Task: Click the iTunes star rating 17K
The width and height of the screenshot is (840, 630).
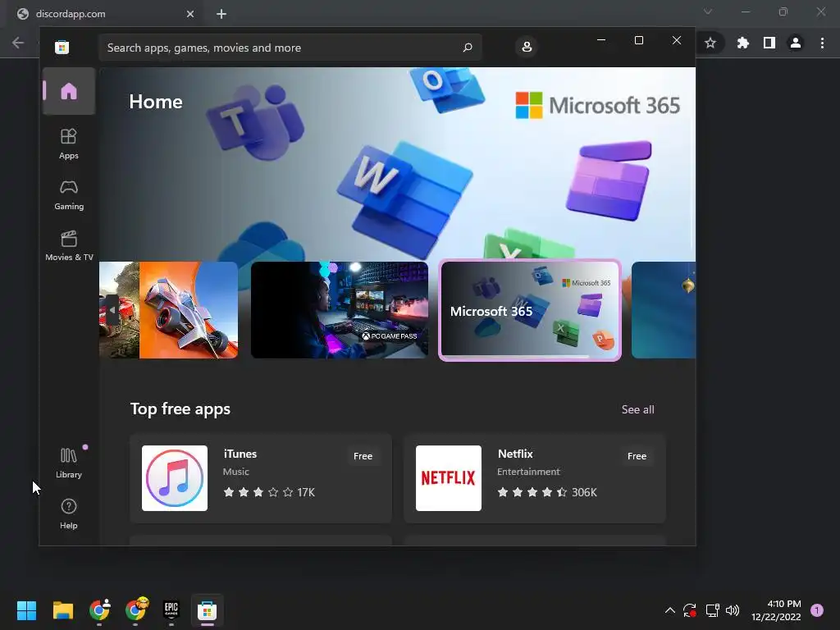Action: point(269,492)
